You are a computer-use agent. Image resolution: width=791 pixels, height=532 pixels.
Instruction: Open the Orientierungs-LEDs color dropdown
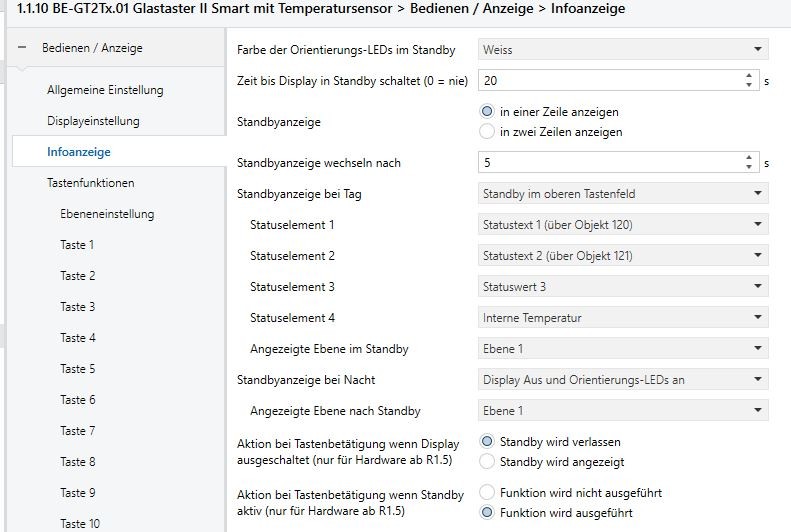(622, 50)
